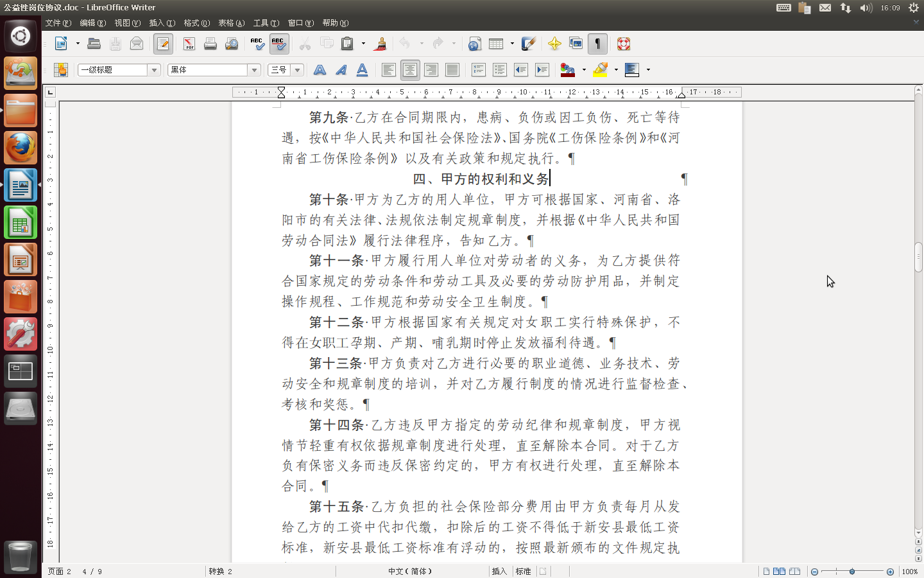The height and width of the screenshot is (578, 924).
Task: Select the Format Paintbrush tool
Action: pos(380,44)
